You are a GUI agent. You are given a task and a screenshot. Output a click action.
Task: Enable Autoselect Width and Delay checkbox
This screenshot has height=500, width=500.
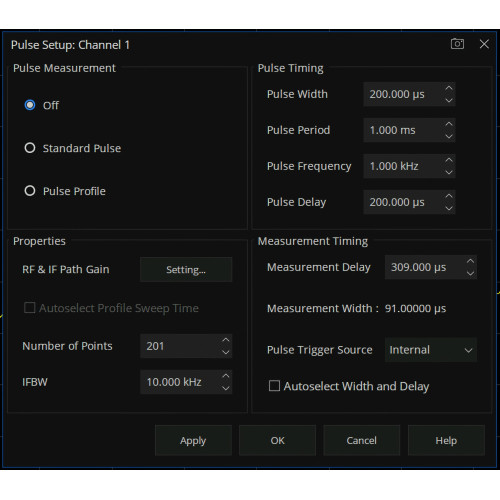tap(274, 386)
